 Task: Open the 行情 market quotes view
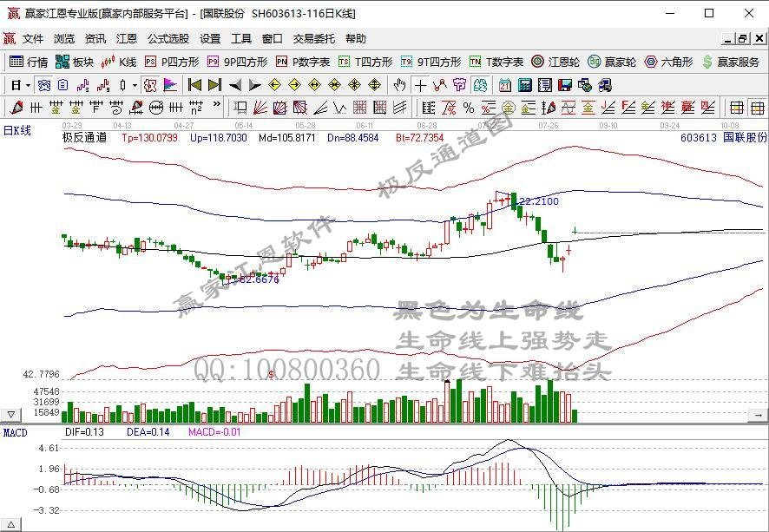click(29, 62)
